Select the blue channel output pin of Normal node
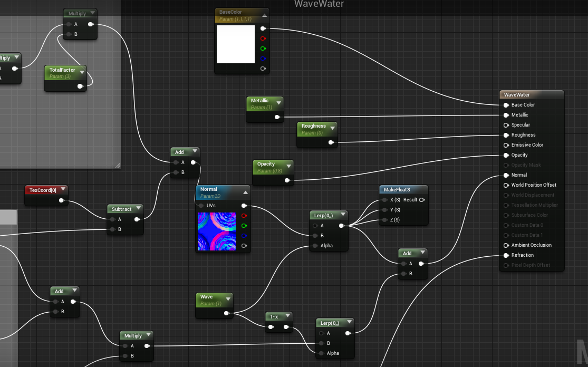 (x=244, y=236)
